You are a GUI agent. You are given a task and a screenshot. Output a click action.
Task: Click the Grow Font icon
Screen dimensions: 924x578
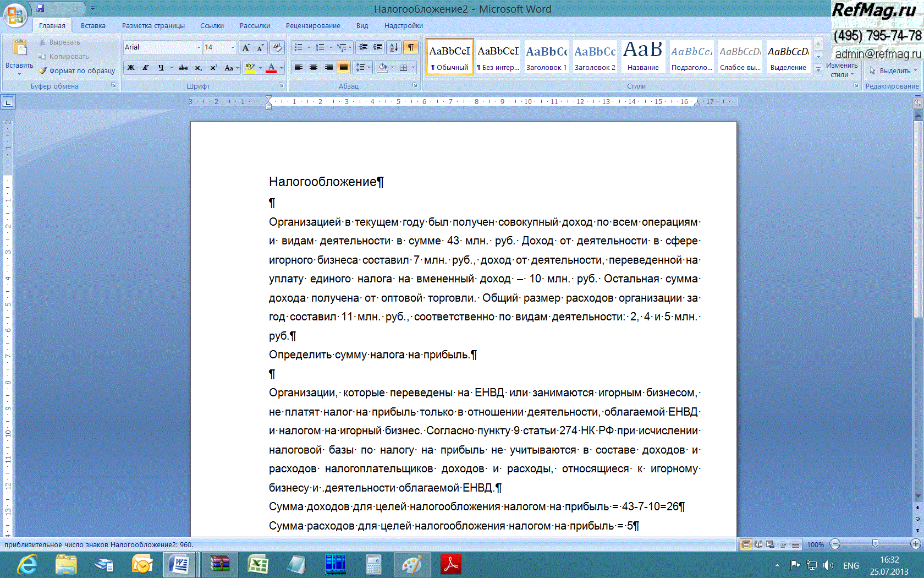click(x=246, y=47)
